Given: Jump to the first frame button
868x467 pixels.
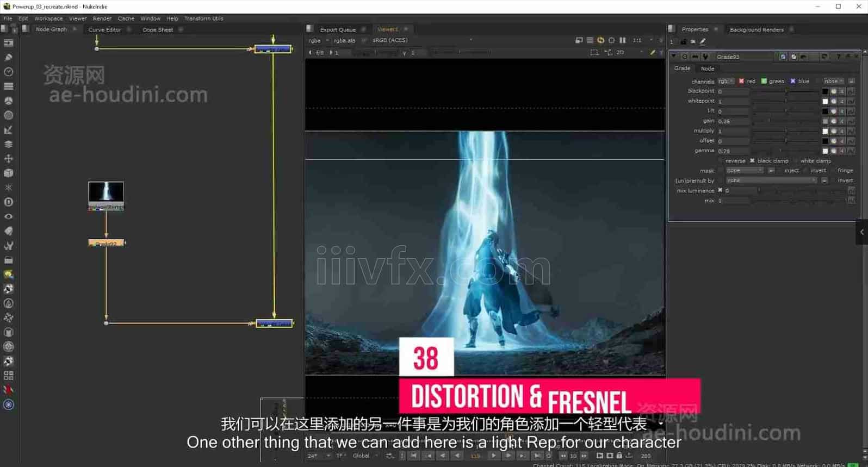Looking at the screenshot, I should click(414, 456).
